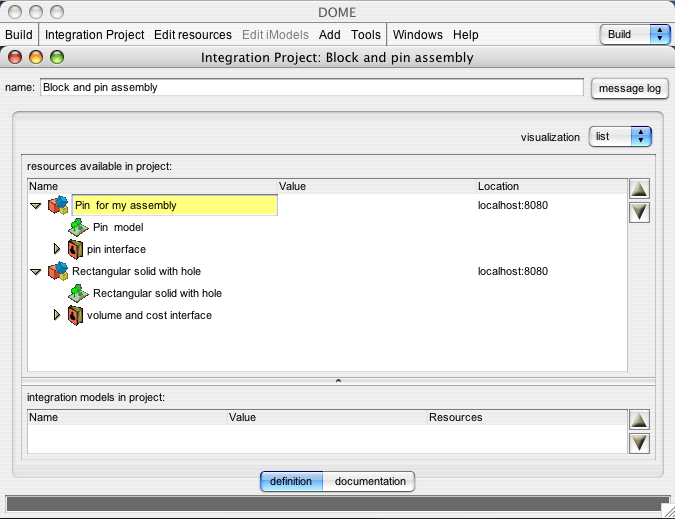Click the resources Value column header
This screenshot has width=675, height=519.
(377, 186)
